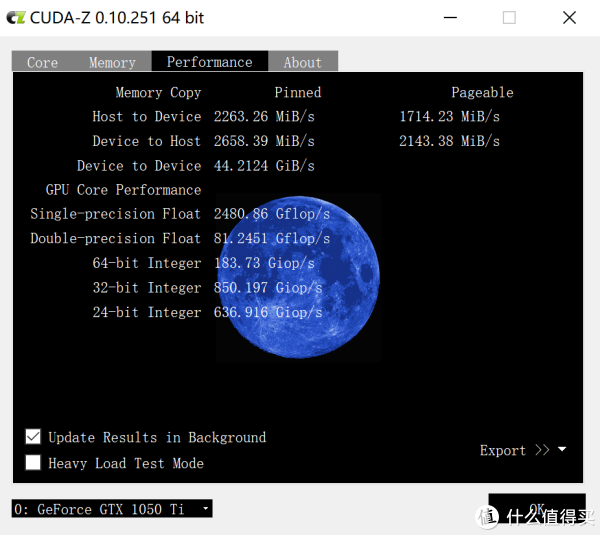Open the About tab

303,62
